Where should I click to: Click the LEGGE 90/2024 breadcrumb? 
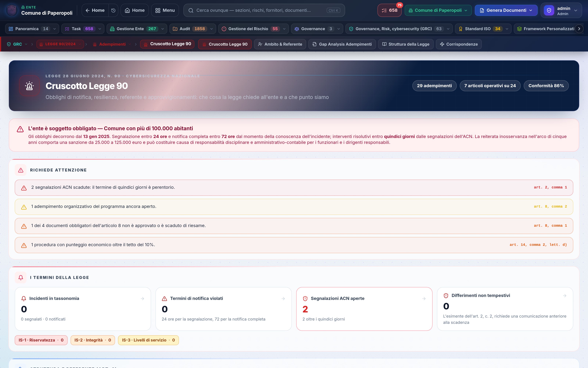coord(60,44)
